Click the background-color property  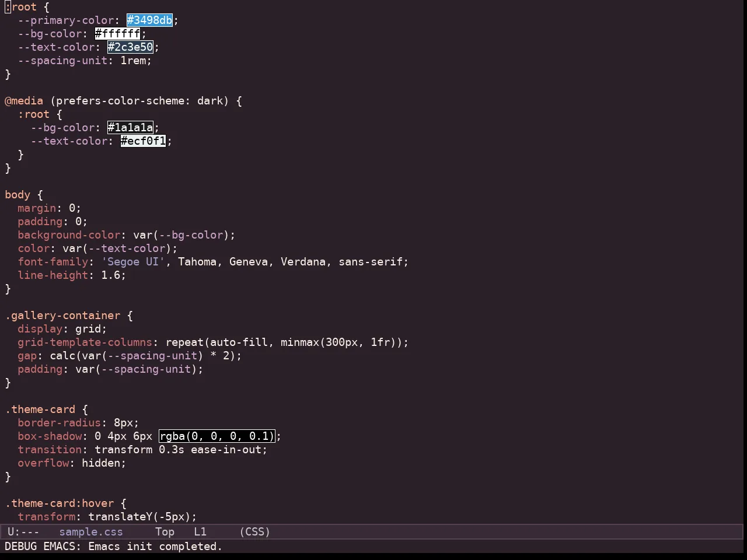tap(69, 235)
